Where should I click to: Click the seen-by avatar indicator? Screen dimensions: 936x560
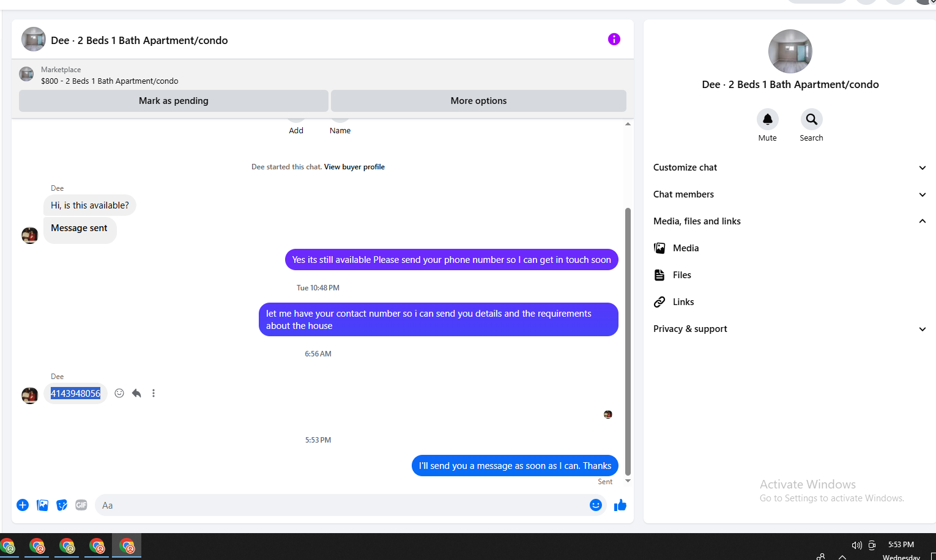(x=608, y=414)
